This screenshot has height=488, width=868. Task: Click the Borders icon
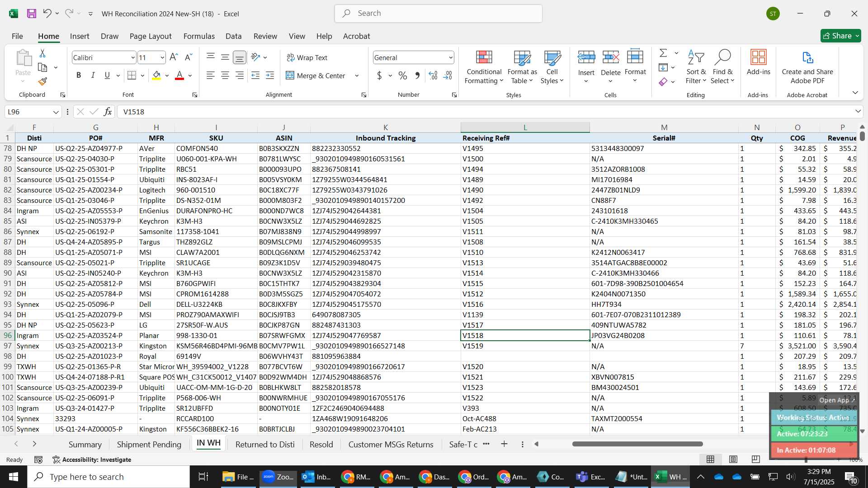[132, 75]
